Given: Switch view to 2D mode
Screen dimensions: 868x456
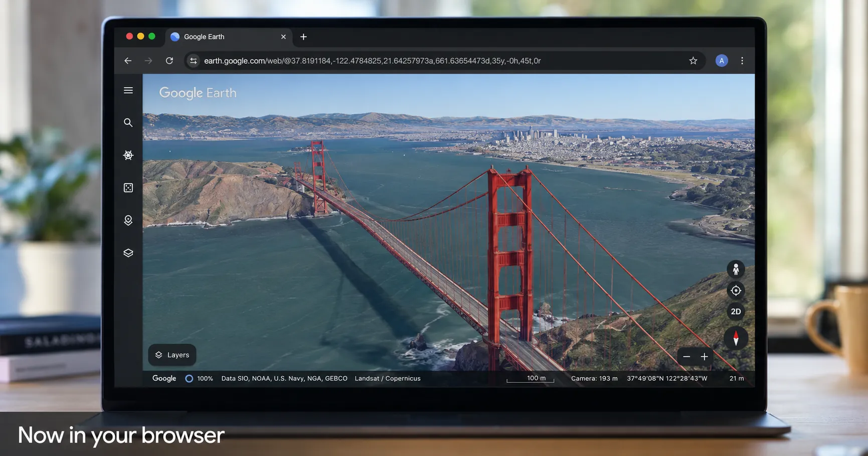Looking at the screenshot, I should (736, 312).
